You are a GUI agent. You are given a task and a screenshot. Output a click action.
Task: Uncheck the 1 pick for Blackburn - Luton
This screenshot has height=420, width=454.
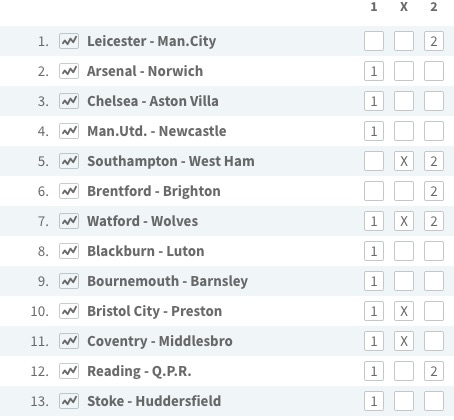[x=374, y=251]
